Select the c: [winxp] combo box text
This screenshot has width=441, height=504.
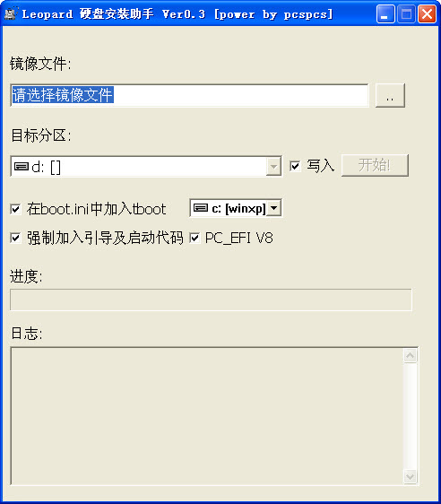tap(238, 208)
